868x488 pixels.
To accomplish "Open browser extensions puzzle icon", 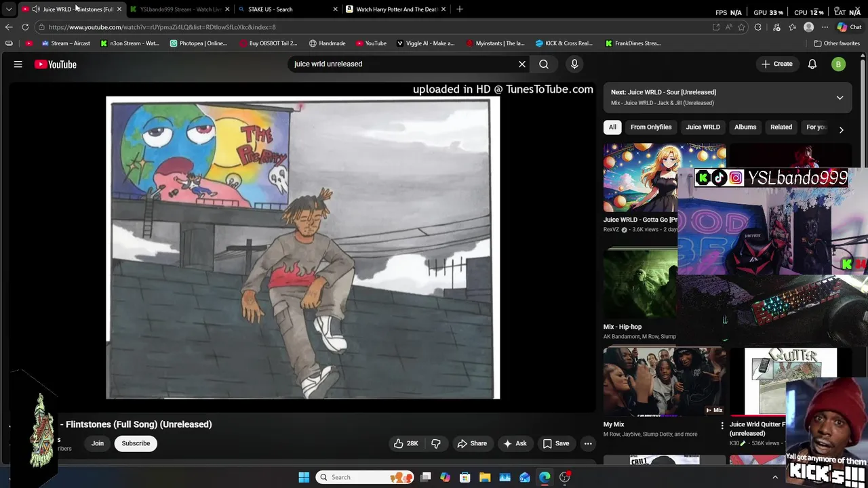I will point(758,27).
